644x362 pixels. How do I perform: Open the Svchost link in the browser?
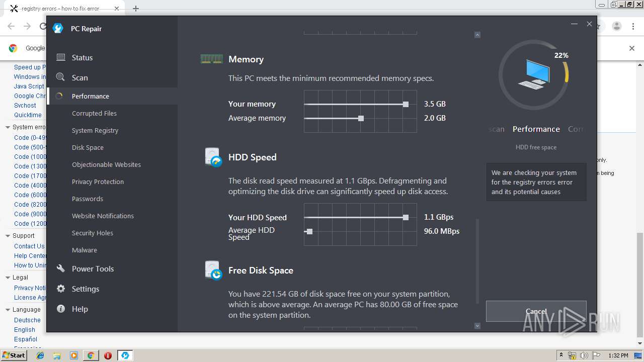[25, 106]
